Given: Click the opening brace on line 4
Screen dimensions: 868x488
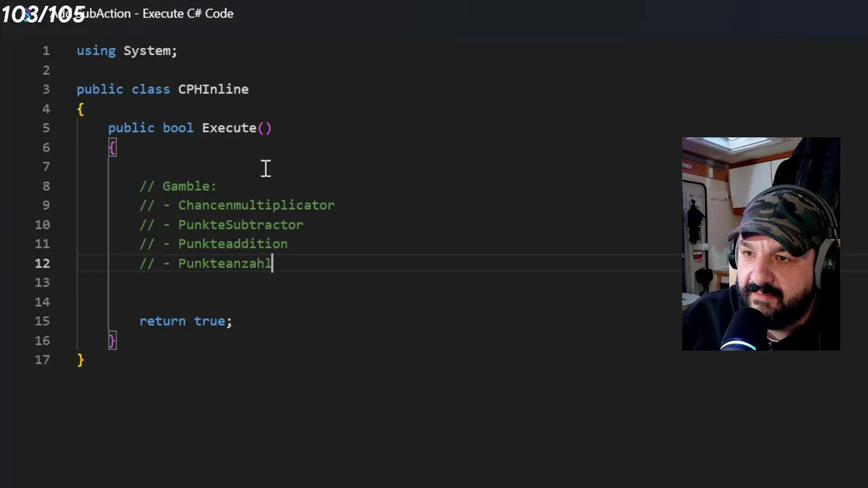Looking at the screenshot, I should 81,109.
